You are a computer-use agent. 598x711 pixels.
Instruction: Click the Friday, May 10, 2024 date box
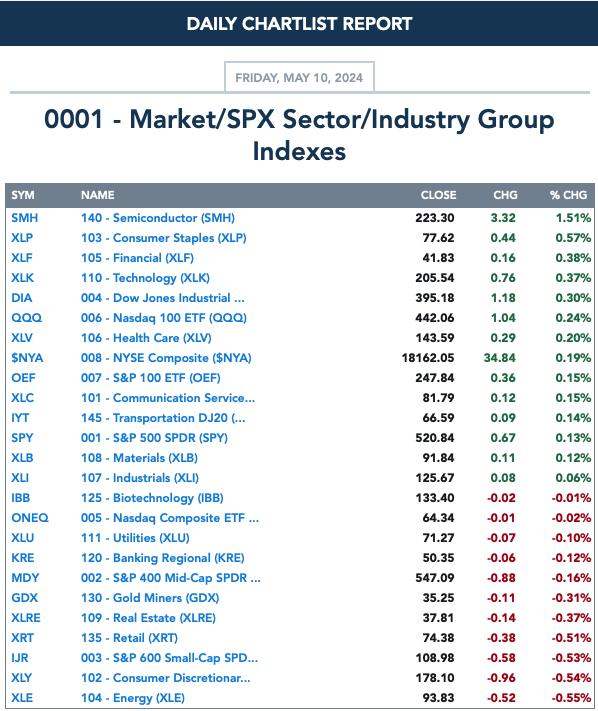(299, 78)
